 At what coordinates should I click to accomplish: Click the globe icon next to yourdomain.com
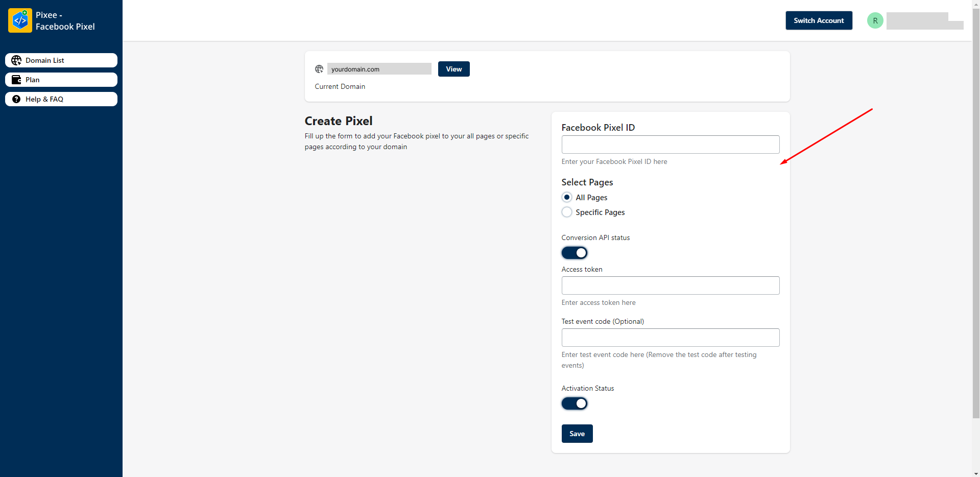[319, 69]
